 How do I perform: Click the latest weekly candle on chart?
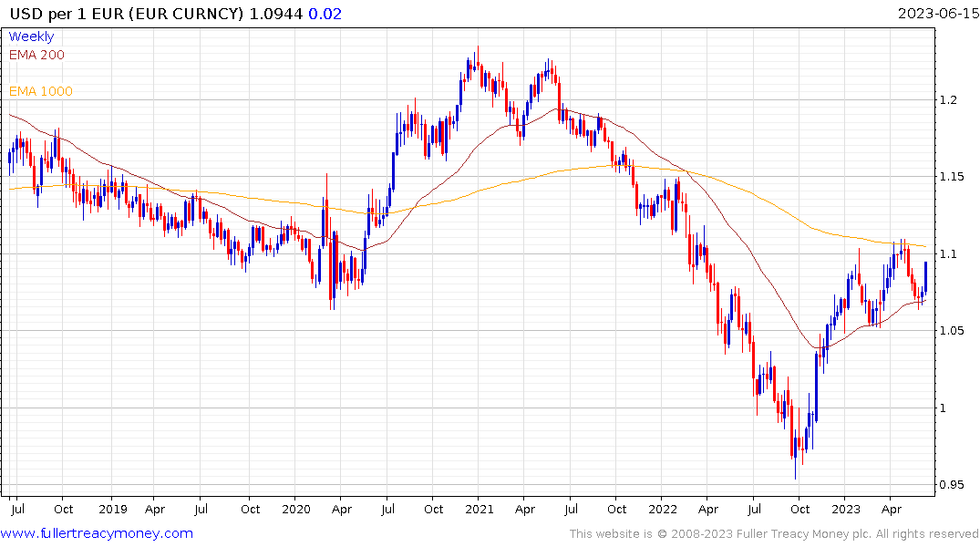pos(925,277)
